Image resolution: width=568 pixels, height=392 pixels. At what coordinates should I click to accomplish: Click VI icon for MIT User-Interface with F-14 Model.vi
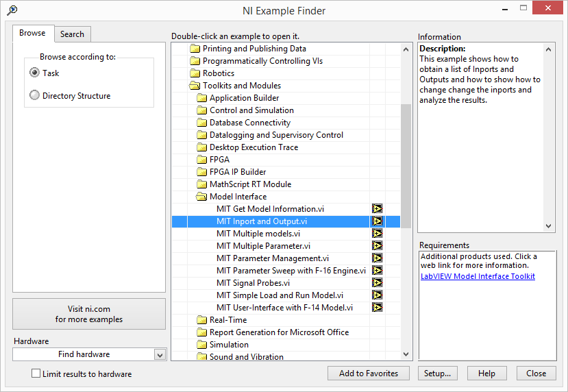point(377,308)
